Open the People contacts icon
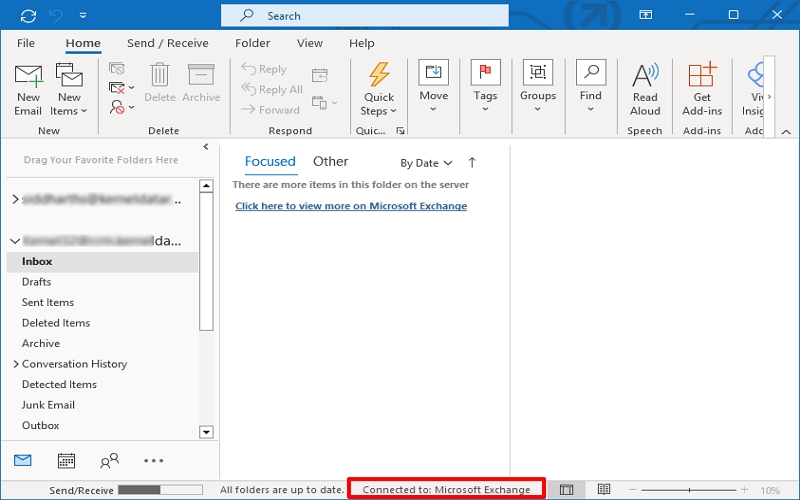The width and height of the screenshot is (800, 500). [109, 461]
